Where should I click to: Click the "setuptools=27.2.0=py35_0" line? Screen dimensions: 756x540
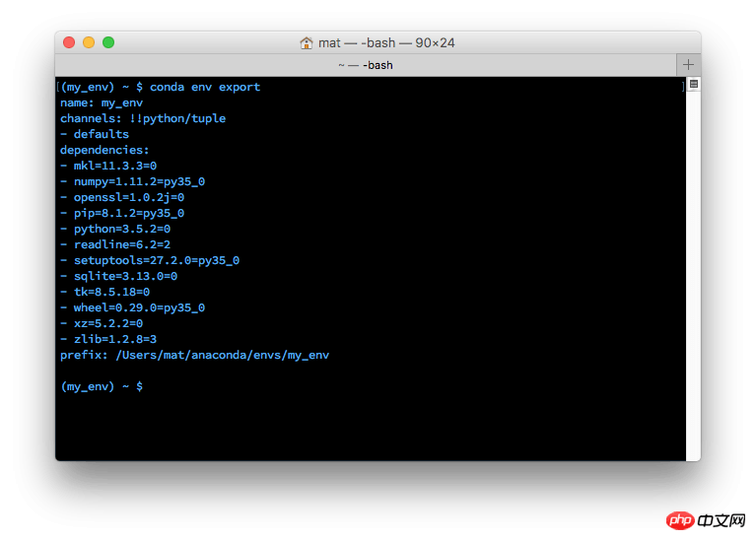click(157, 260)
